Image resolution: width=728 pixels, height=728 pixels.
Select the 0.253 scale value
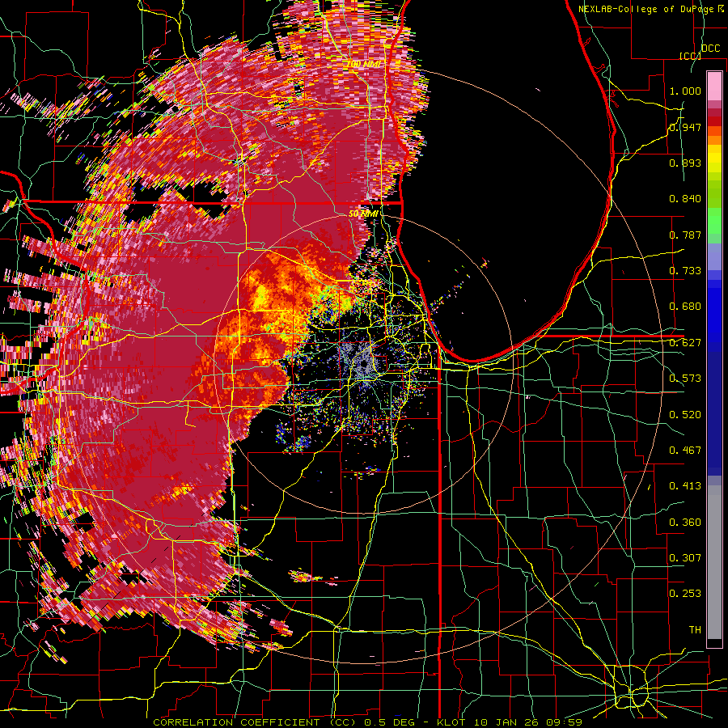[x=685, y=594]
